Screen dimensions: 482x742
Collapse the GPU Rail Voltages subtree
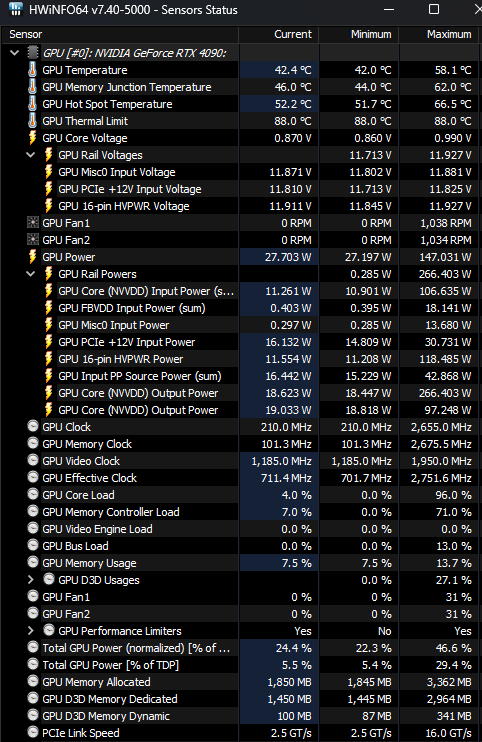(31, 155)
